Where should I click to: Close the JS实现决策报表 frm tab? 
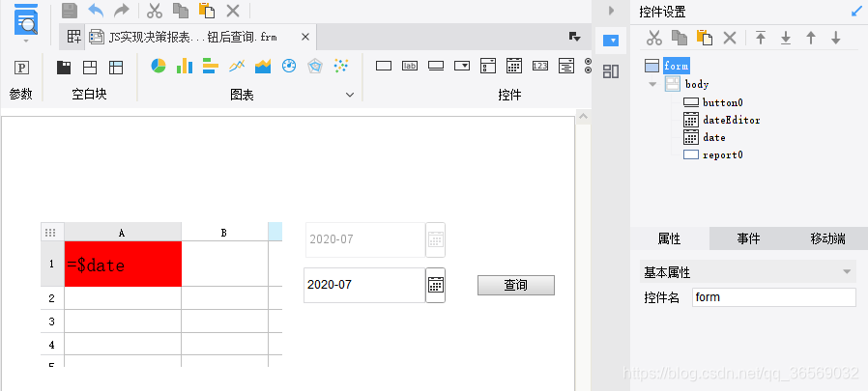click(305, 37)
